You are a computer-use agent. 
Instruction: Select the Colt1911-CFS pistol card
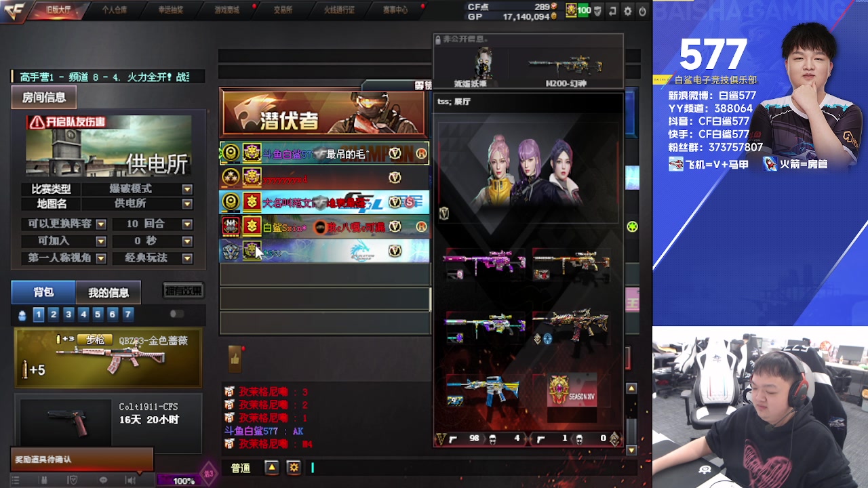[x=108, y=423]
